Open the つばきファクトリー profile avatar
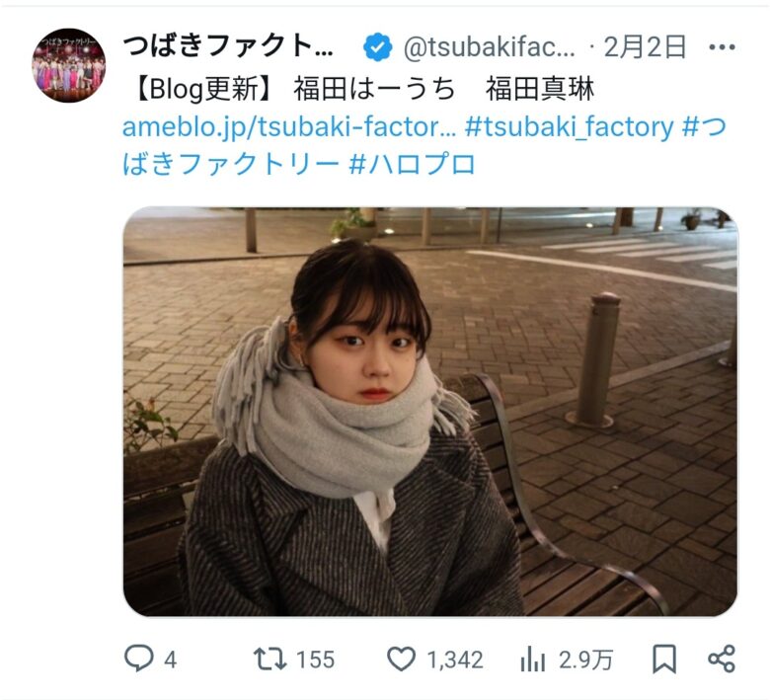 (x=69, y=65)
